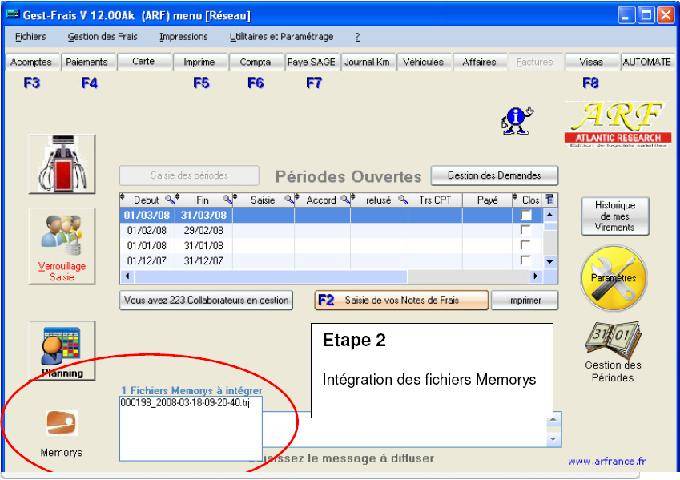Viewport: 680px width, 480px height.
Task: Open Debut column filter magnifier
Action: coord(171,200)
